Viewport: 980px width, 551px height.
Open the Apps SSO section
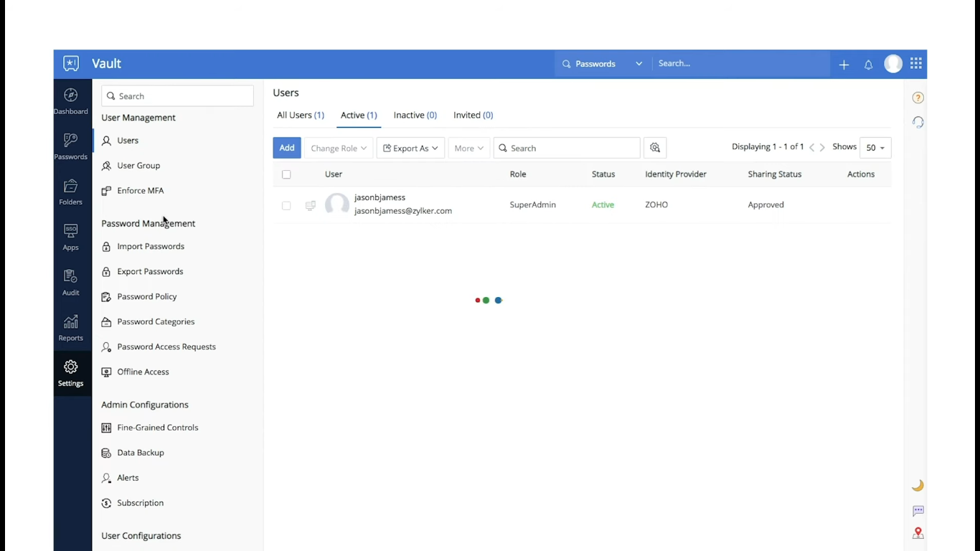click(x=70, y=237)
